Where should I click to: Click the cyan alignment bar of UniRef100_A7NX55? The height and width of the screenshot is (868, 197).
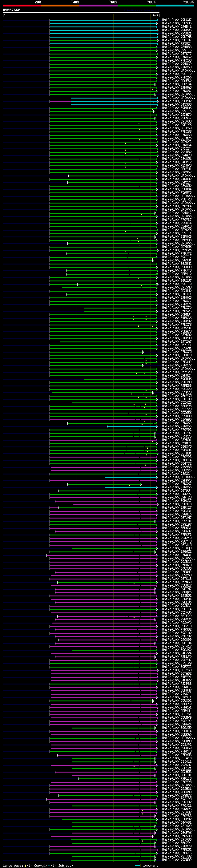click(x=132, y=426)
